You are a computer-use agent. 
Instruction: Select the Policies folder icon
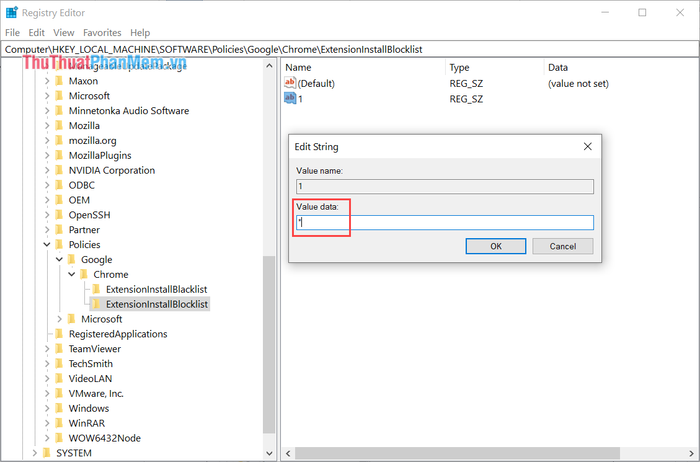point(59,245)
